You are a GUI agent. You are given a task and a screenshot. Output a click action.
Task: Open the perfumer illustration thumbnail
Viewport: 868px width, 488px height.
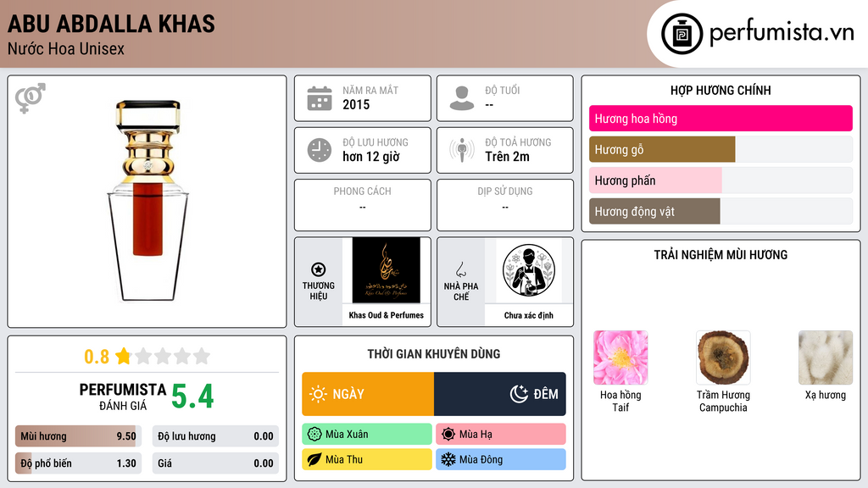click(529, 270)
